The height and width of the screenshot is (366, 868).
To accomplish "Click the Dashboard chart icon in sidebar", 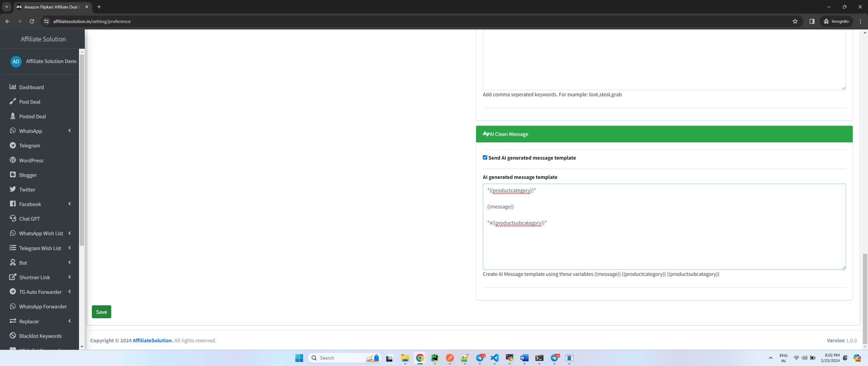I will tap(13, 87).
